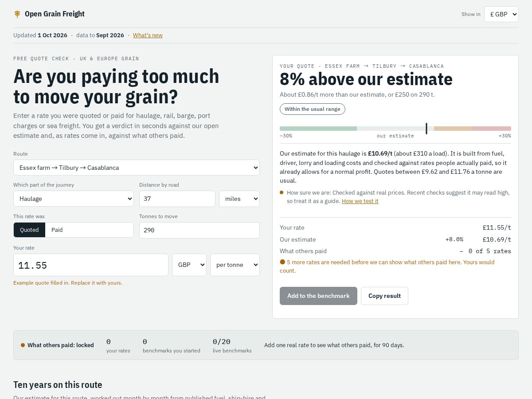Focus the Your rate input showing 11.55
Viewport: 532px width, 399px height.
91,265
